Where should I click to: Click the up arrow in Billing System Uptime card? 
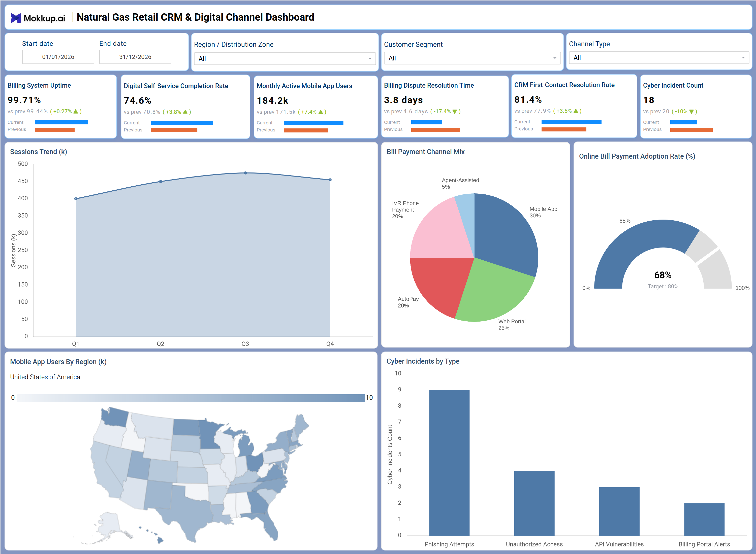coord(76,111)
